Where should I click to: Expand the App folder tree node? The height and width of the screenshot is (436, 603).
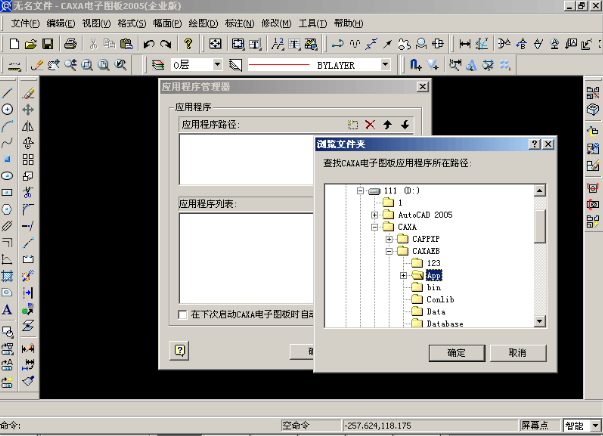tap(403, 275)
